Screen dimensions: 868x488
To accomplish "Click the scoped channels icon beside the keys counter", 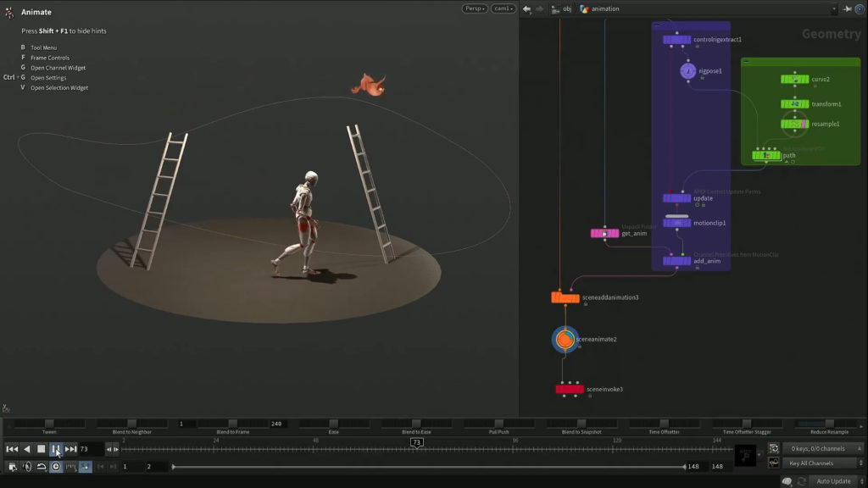I will click(773, 449).
